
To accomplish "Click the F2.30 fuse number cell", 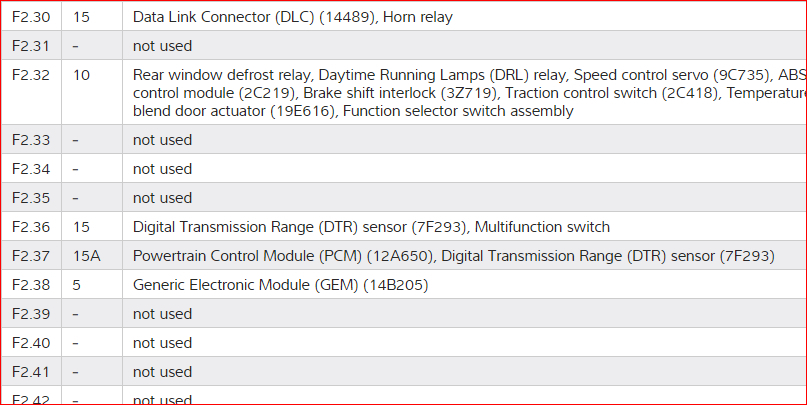I will (x=30, y=17).
